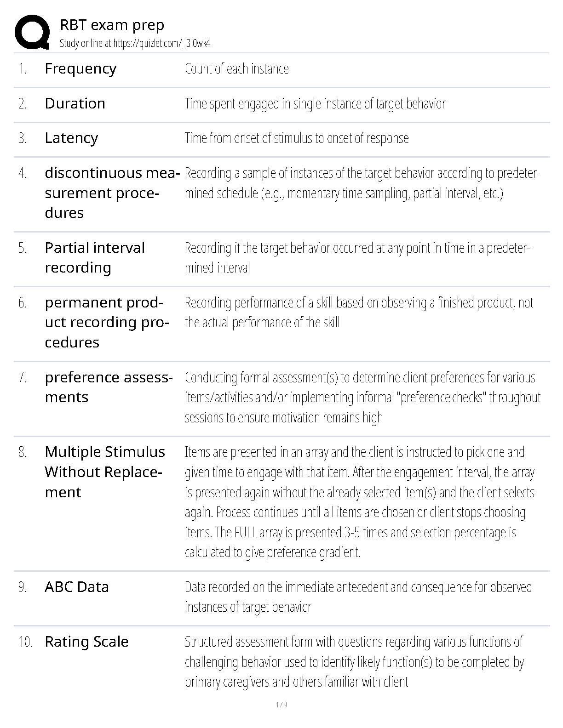
Task: Click the immediate antecedent and consequence definition
Action: coord(358,597)
